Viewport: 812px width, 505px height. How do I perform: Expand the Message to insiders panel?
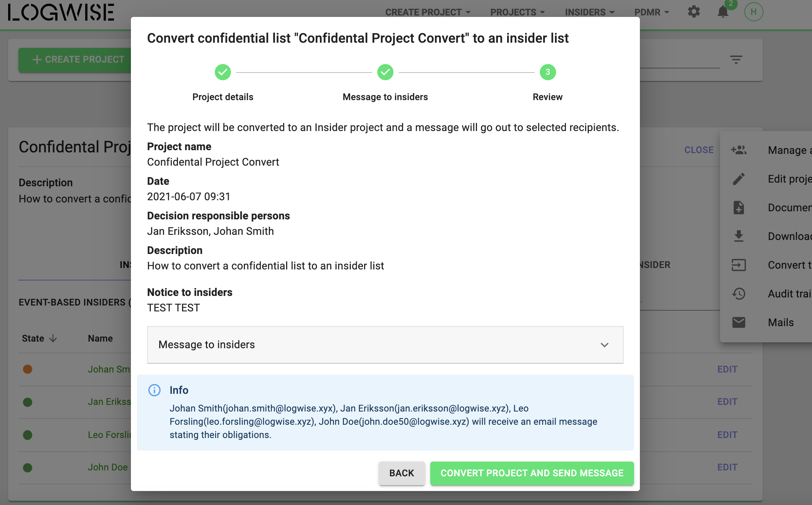click(x=385, y=345)
